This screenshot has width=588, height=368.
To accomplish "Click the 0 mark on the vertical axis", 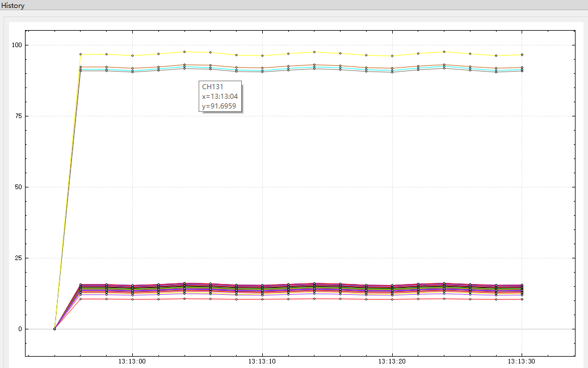I will (20, 328).
